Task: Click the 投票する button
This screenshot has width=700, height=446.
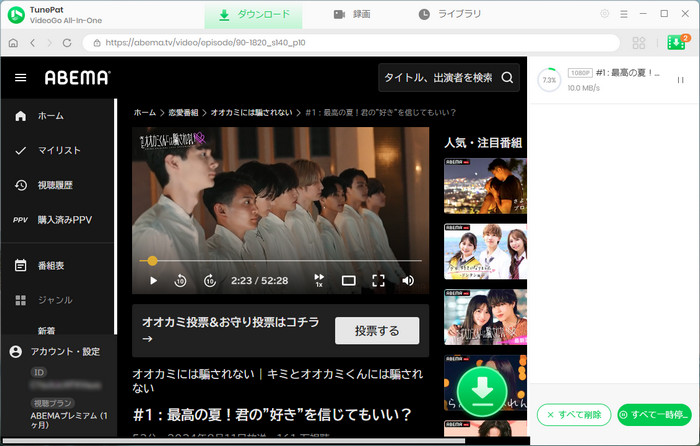Action: (x=377, y=331)
